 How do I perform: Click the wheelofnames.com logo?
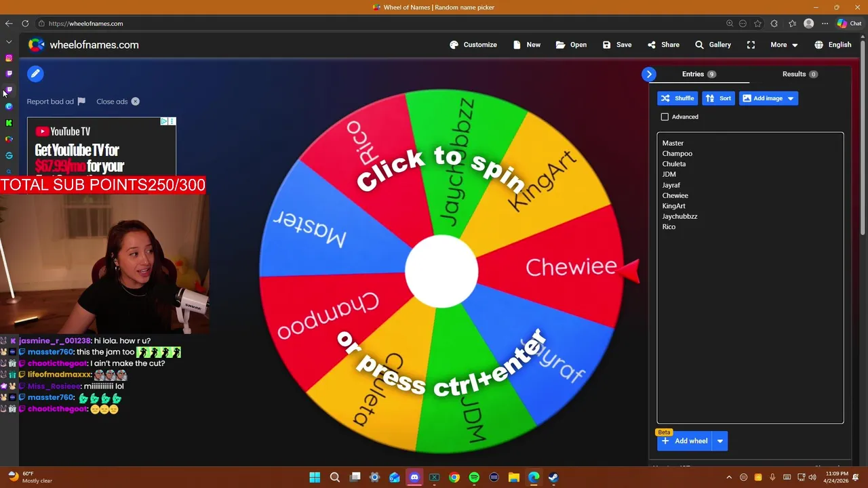tap(83, 45)
